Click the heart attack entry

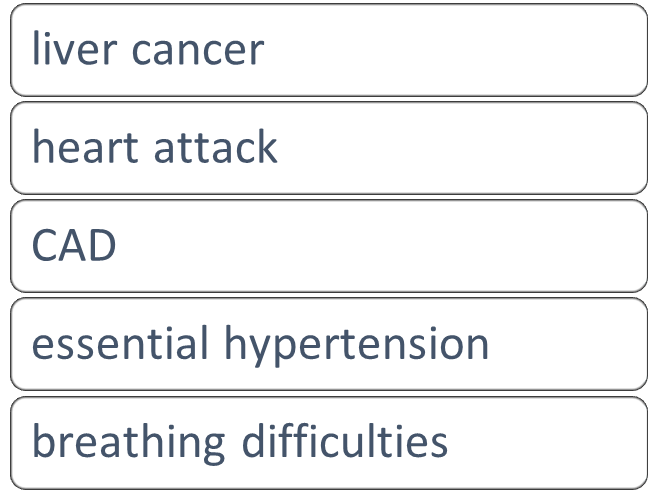point(328,148)
